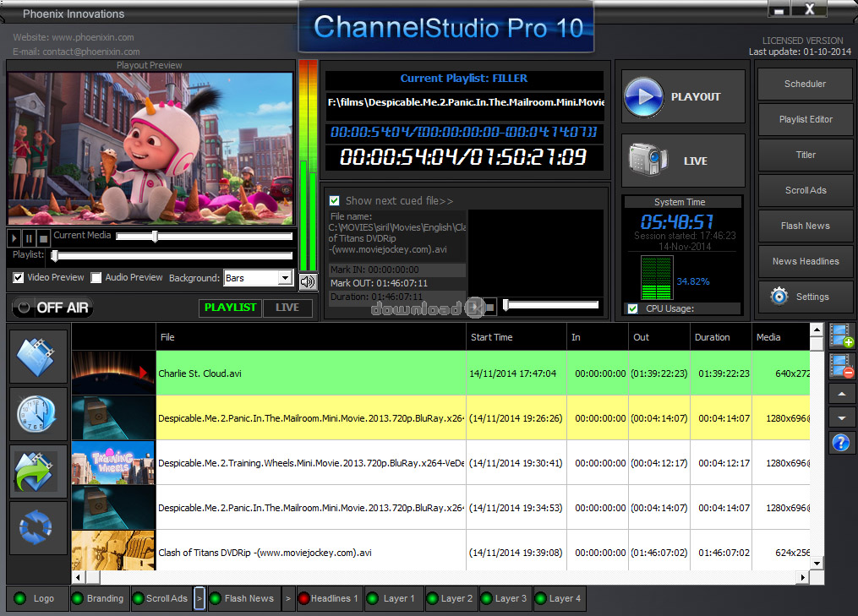Viewport: 858px width, 616px height.
Task: Click the Training Wheels thumbnail
Action: [113, 463]
